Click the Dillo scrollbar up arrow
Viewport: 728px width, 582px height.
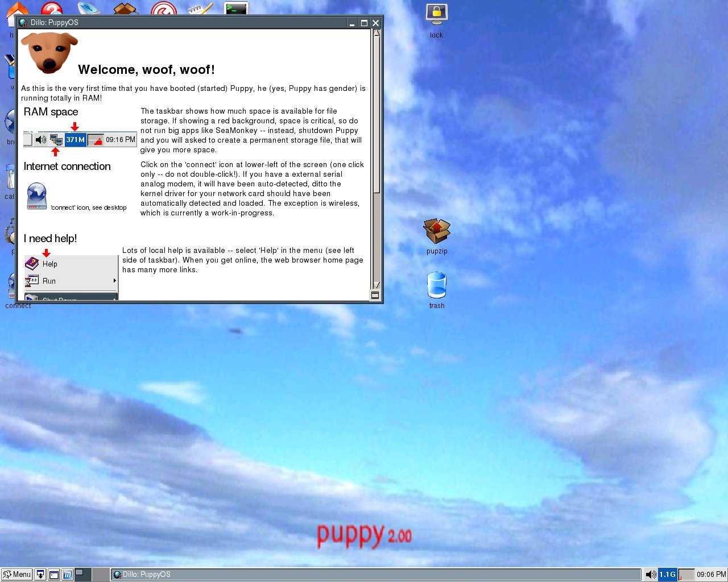coord(376,33)
